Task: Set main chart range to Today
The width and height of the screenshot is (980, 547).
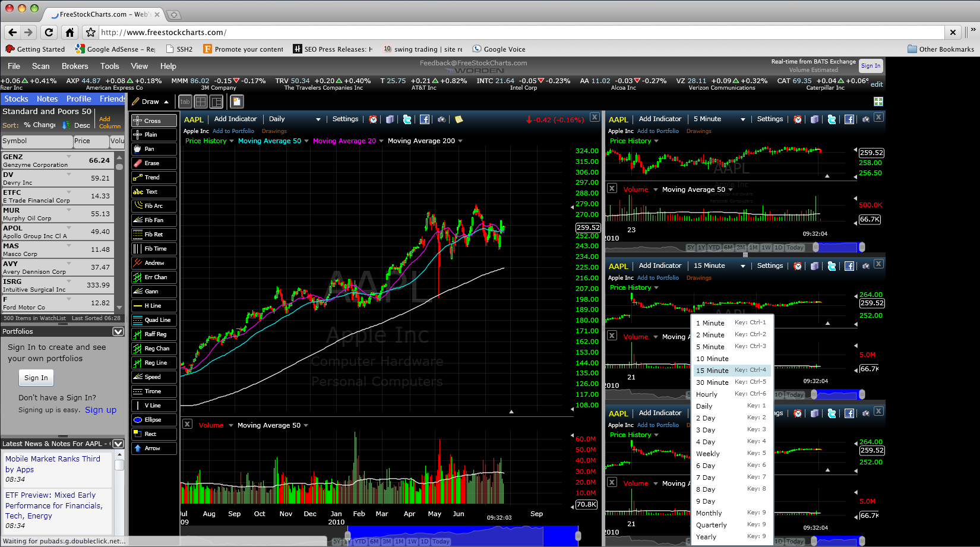Action: point(441,542)
